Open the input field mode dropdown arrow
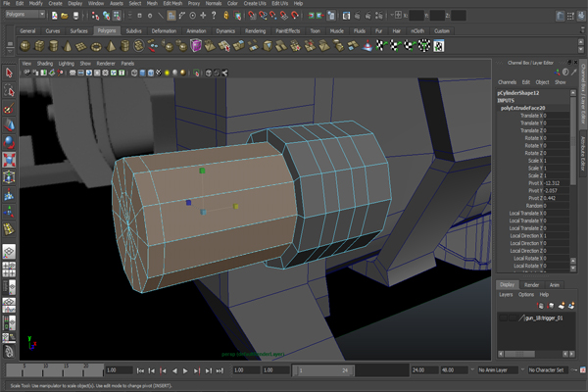Screen dimensions: 588x392 coord(392,16)
